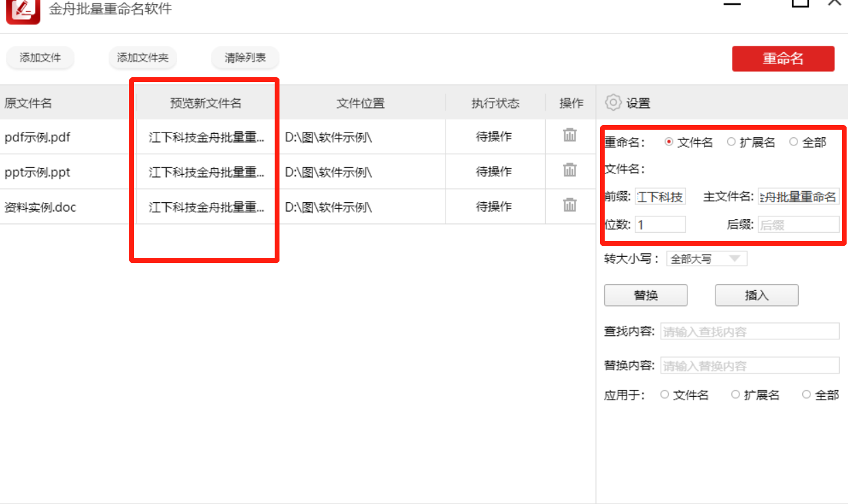Choose 全部 under 应用于
The height and width of the screenshot is (504, 848).
806,395
